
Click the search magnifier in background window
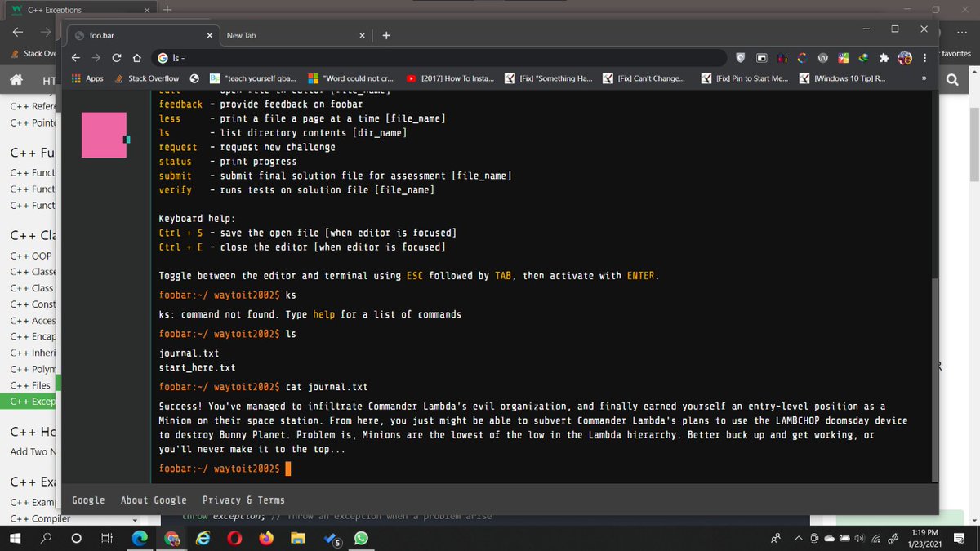click(x=952, y=81)
